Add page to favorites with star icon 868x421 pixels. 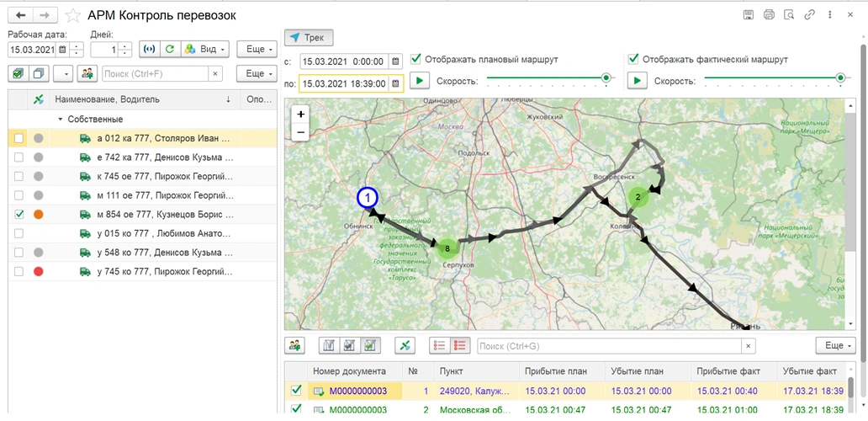click(x=73, y=15)
